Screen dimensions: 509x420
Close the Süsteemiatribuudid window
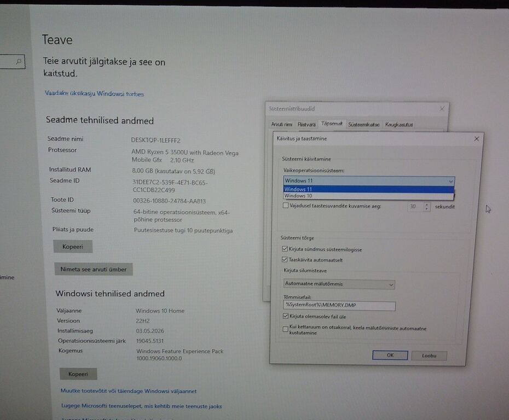tap(442, 109)
